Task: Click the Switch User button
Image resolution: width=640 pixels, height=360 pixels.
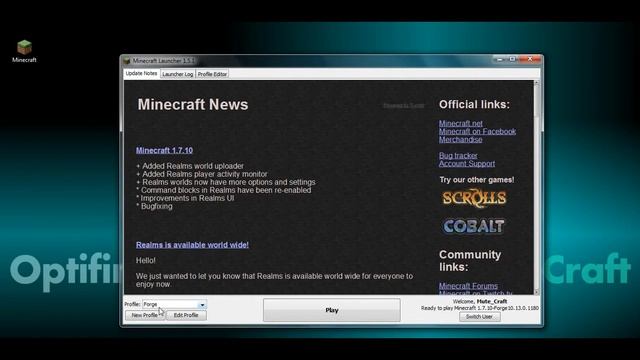Action: pyautogui.click(x=480, y=317)
